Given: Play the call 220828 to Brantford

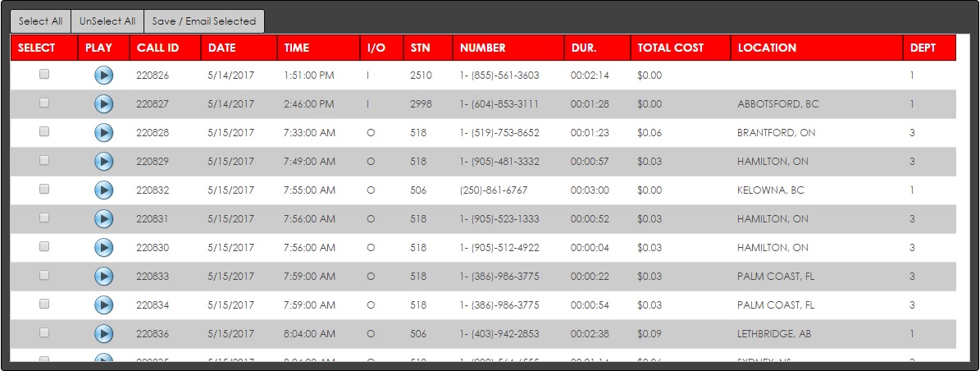Looking at the screenshot, I should pos(103,133).
